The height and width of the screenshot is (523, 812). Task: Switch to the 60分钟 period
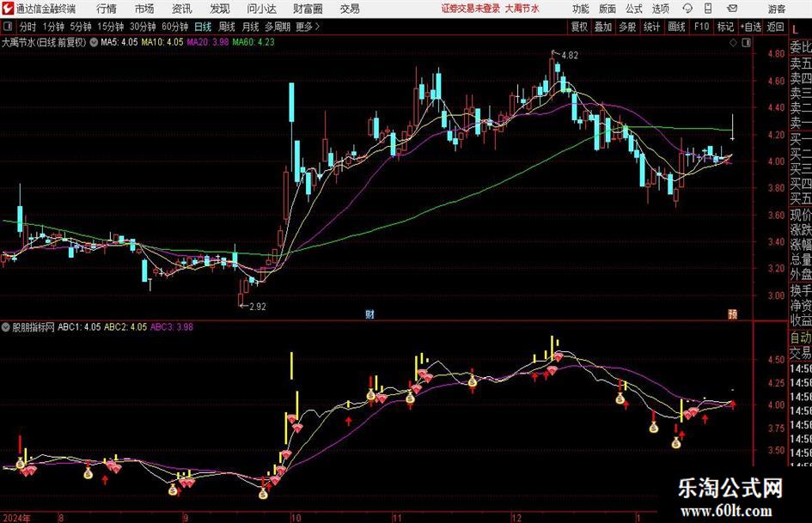(x=174, y=27)
